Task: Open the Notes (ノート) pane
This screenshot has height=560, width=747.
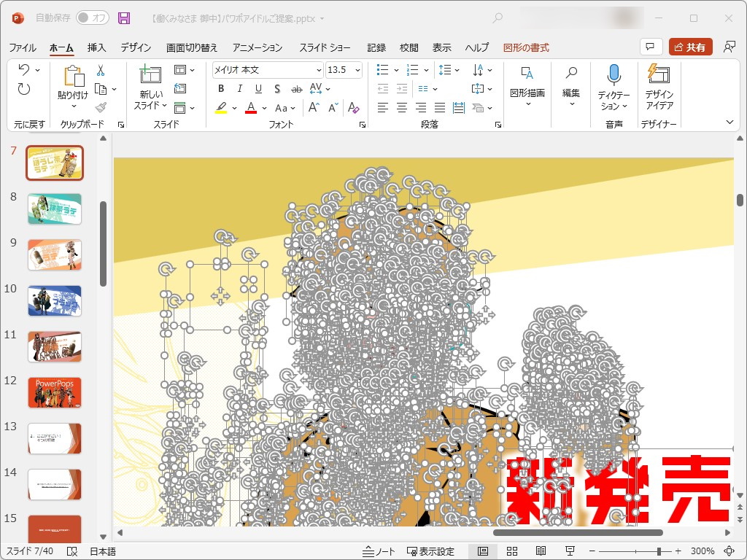Action: pyautogui.click(x=379, y=550)
